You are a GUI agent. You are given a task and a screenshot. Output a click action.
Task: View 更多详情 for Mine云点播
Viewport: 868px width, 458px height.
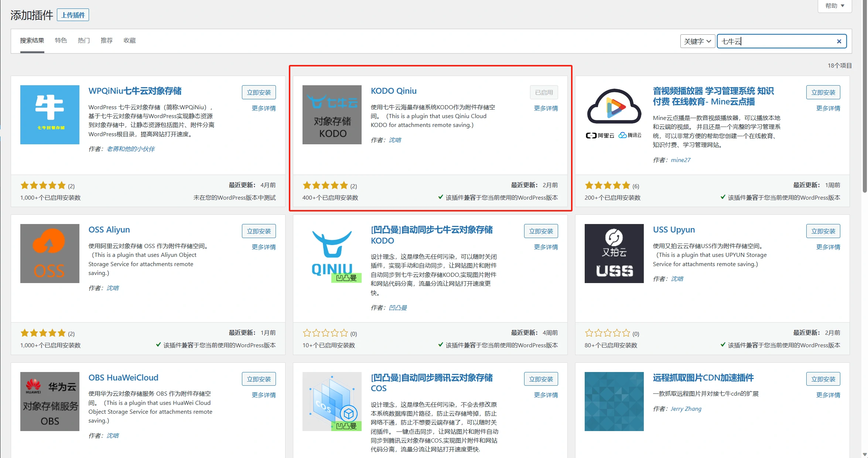point(828,109)
